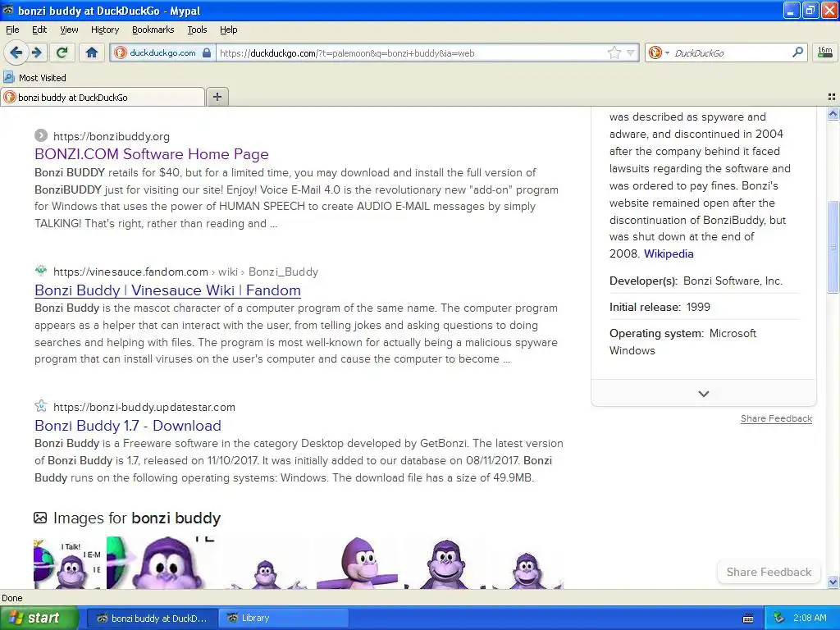Click the 2:08 AM clock
Image resolution: width=840 pixels, height=630 pixels.
[810, 619]
